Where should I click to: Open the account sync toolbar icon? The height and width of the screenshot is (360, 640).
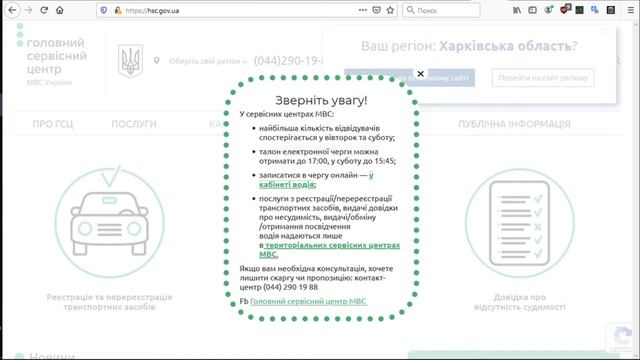coord(548,10)
